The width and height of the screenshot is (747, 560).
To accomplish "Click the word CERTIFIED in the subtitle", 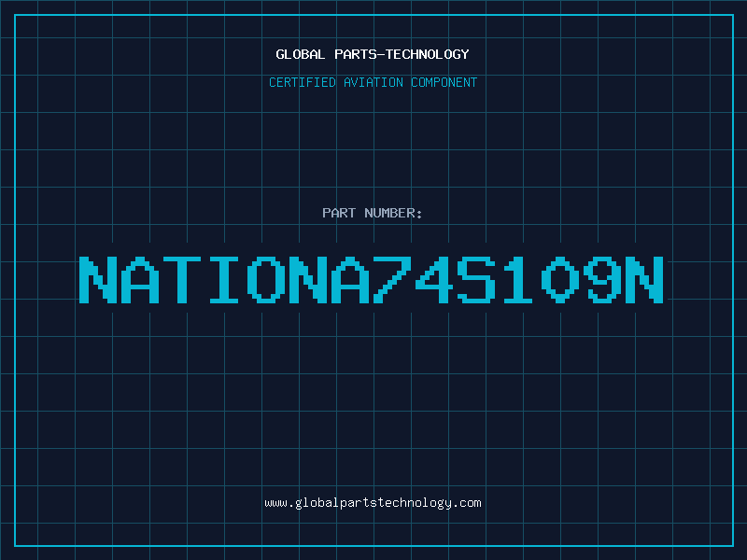I will [302, 82].
